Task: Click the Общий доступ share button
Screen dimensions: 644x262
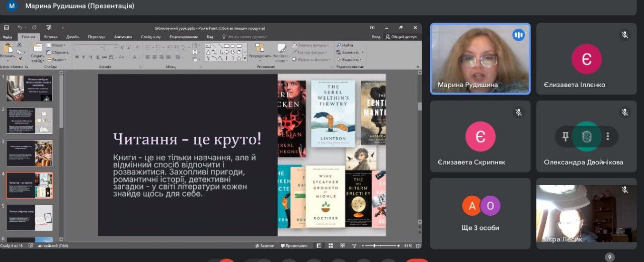Action: click(401, 37)
